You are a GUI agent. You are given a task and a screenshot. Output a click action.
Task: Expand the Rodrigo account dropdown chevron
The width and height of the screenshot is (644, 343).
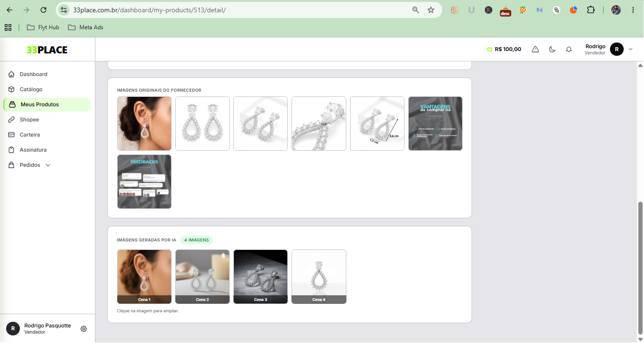630,49
